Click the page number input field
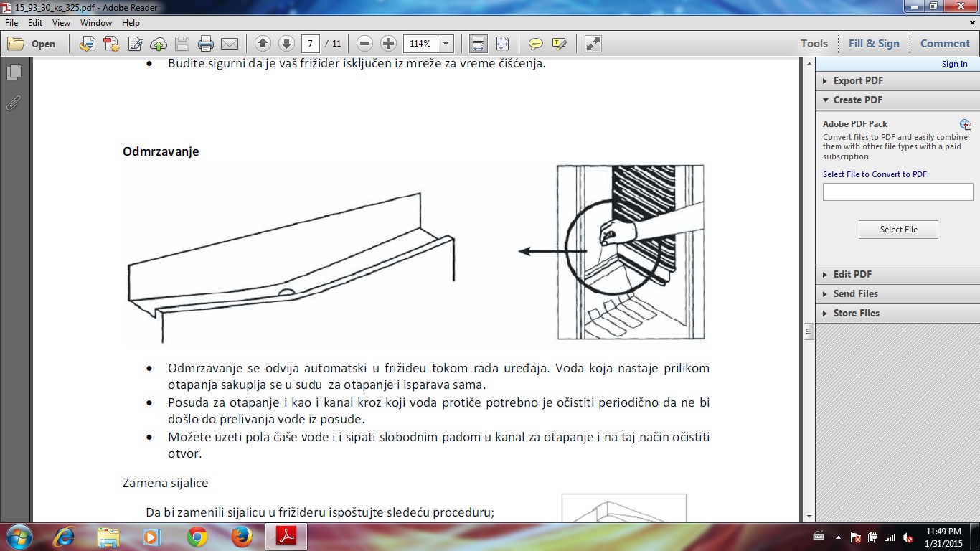Screen dimensions: 980x551 click(310, 44)
